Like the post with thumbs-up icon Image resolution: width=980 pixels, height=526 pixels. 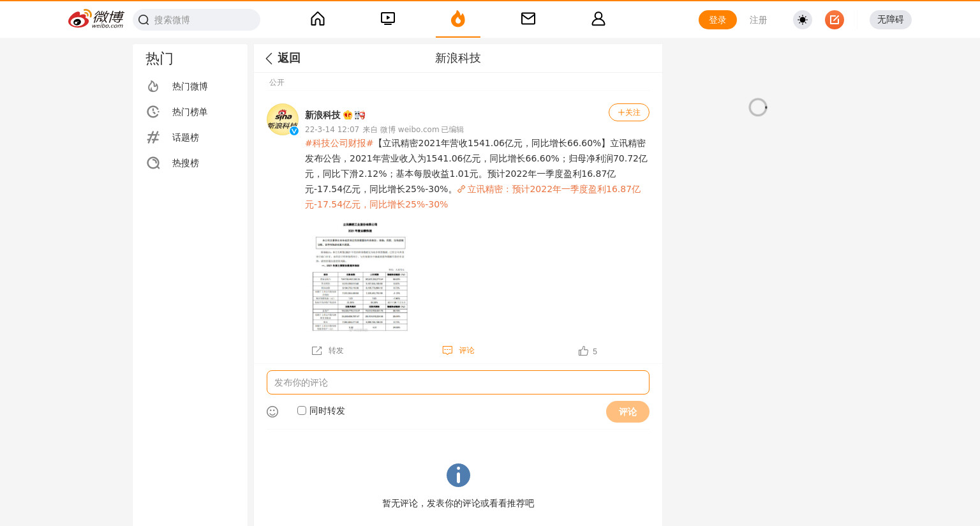[583, 350]
